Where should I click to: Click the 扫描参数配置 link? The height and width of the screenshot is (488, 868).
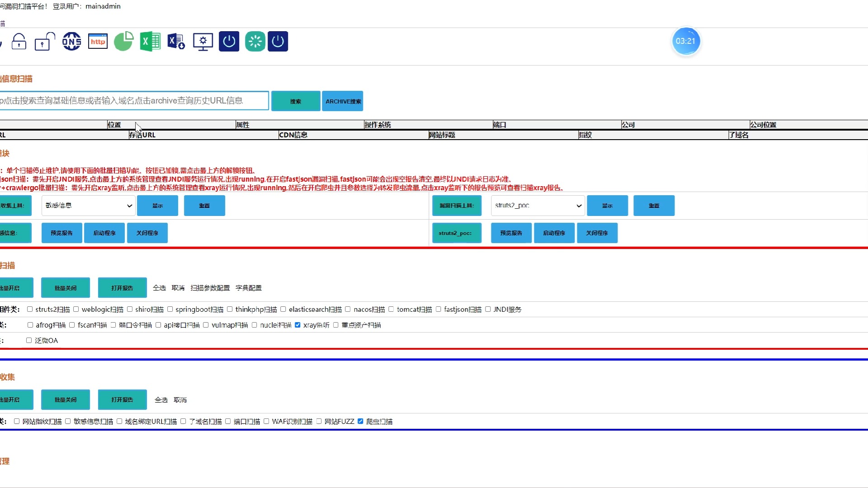click(210, 288)
